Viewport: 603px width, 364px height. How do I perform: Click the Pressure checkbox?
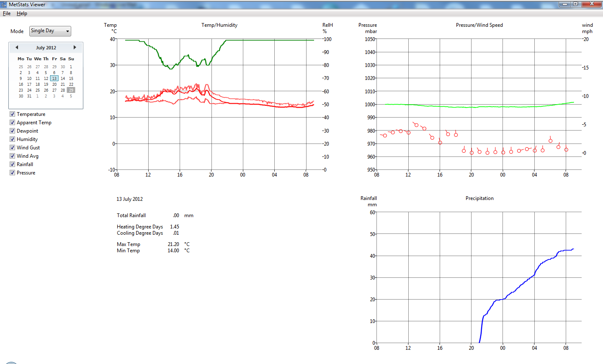click(x=13, y=173)
